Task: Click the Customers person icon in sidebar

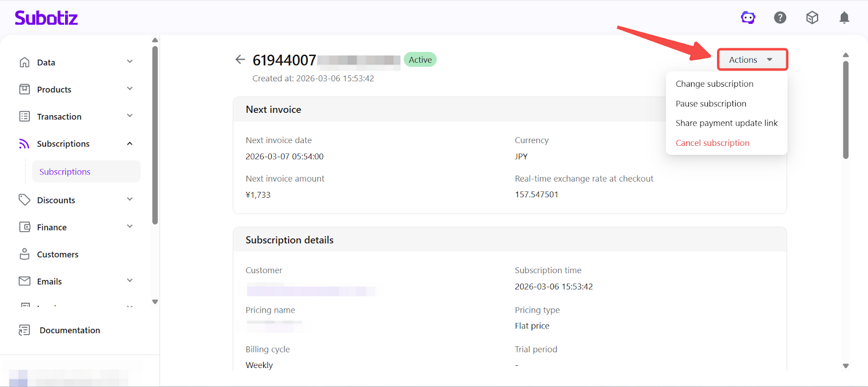Action: [24, 254]
